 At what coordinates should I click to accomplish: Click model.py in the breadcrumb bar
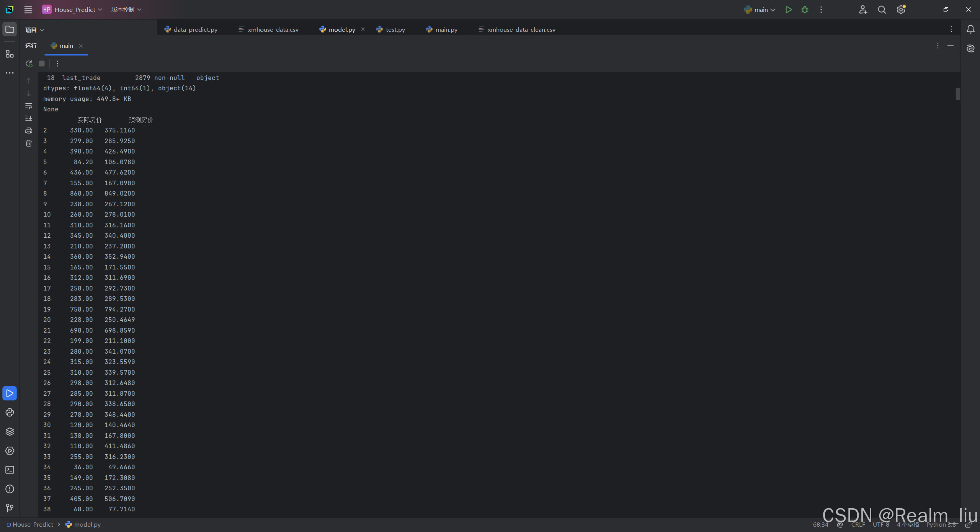click(87, 525)
